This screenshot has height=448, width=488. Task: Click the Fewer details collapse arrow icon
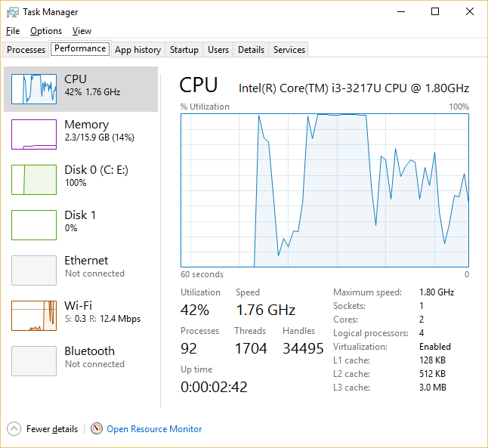(14, 428)
